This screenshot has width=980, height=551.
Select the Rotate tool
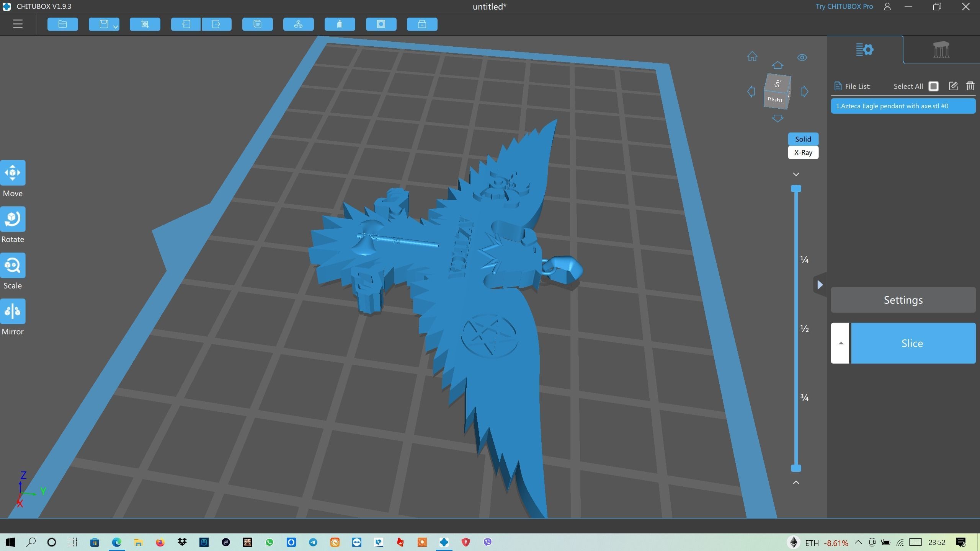coord(13,219)
